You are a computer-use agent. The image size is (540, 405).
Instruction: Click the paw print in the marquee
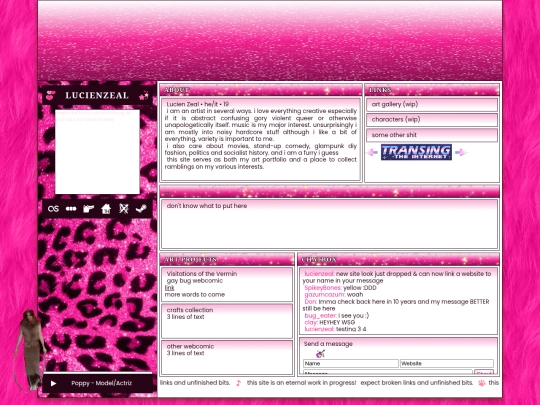coord(482,383)
